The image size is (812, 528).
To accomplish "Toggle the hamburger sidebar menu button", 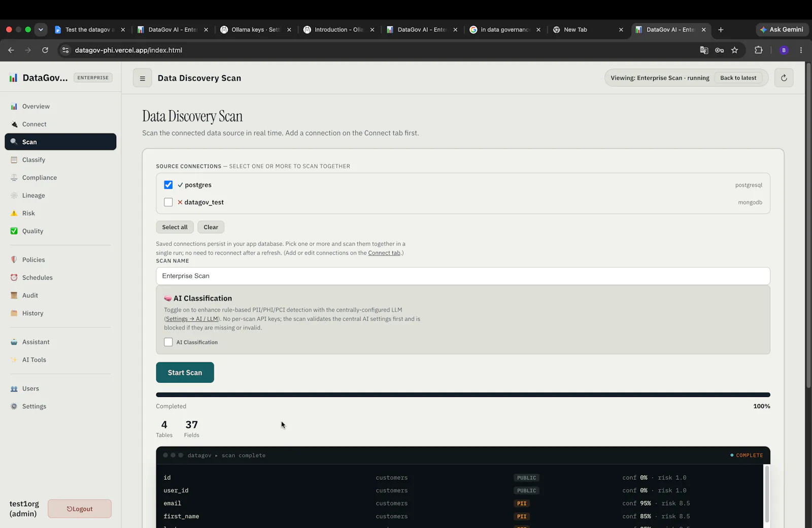I will tap(143, 78).
